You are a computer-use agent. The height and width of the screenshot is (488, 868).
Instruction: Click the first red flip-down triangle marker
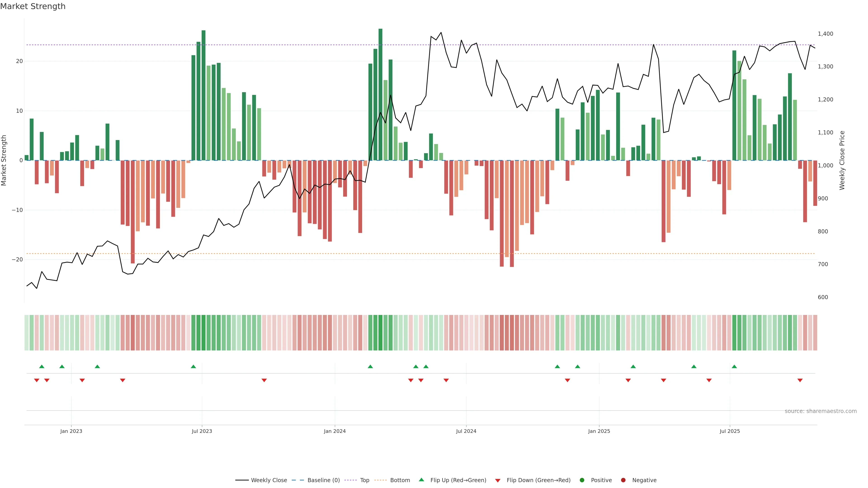click(37, 380)
